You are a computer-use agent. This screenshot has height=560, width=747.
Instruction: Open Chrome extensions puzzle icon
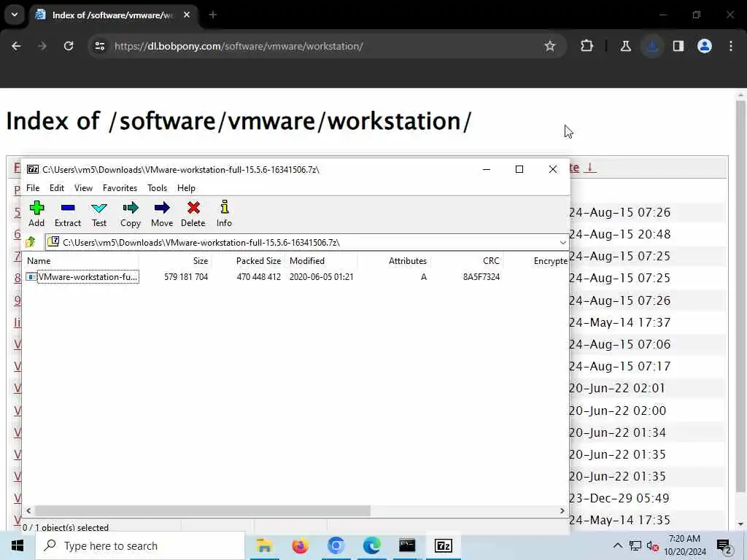point(587,46)
